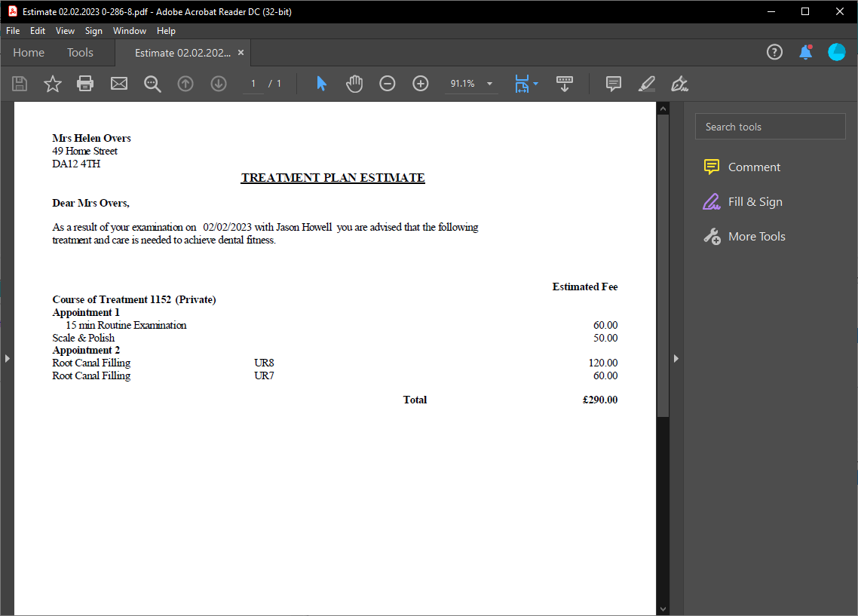Expand the right navigation pane arrow
The width and height of the screenshot is (858, 616).
pos(676,358)
